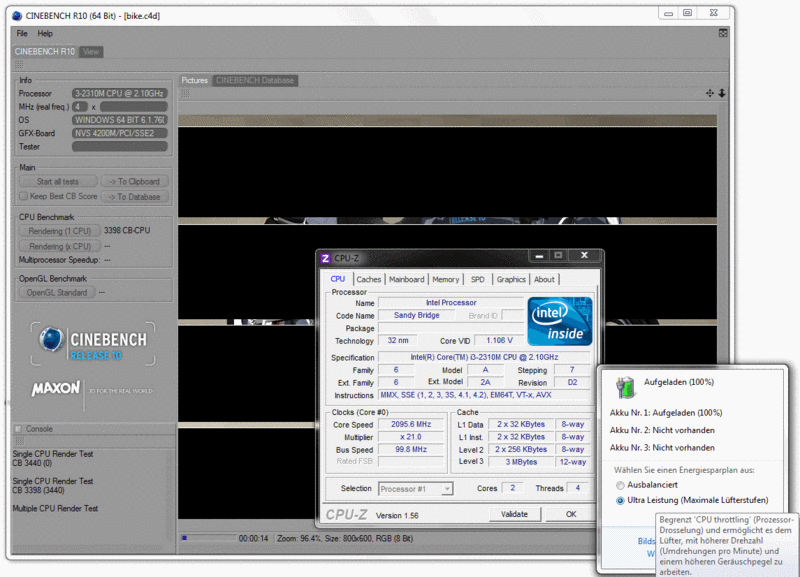Click the Tester input field

120,146
